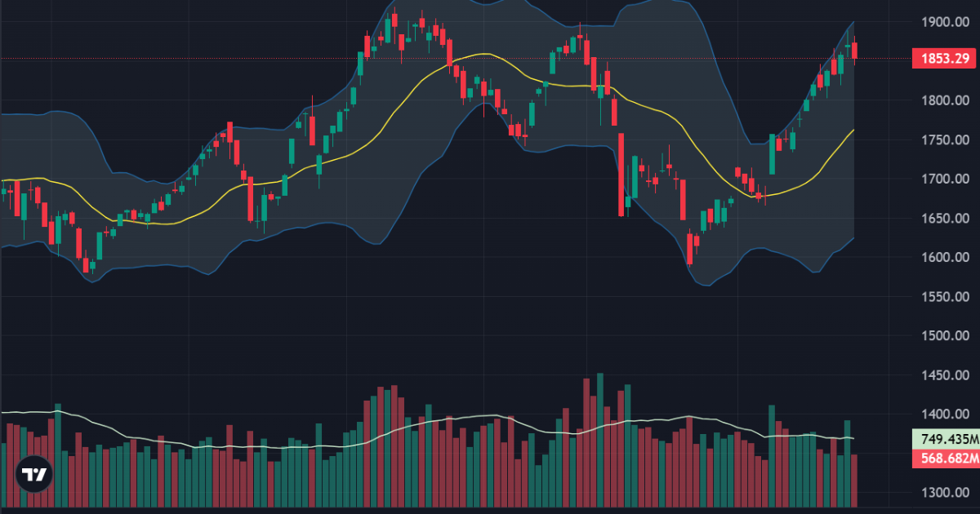
Task: Click the 1450.00 price scale label
Action: (x=945, y=374)
